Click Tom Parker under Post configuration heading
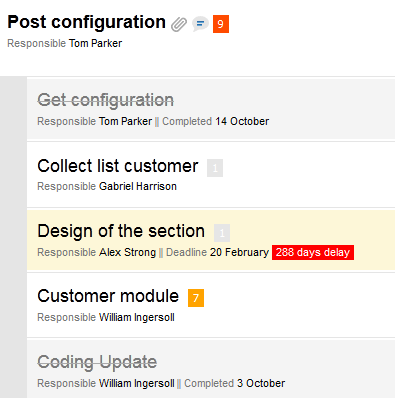 95,43
